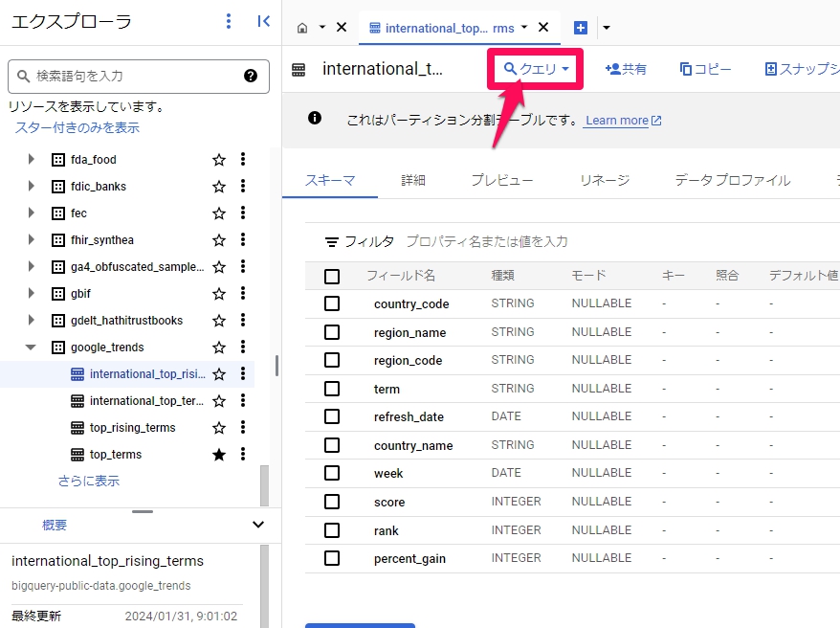Check the score field checkbox
Image resolution: width=840 pixels, height=628 pixels.
[332, 502]
